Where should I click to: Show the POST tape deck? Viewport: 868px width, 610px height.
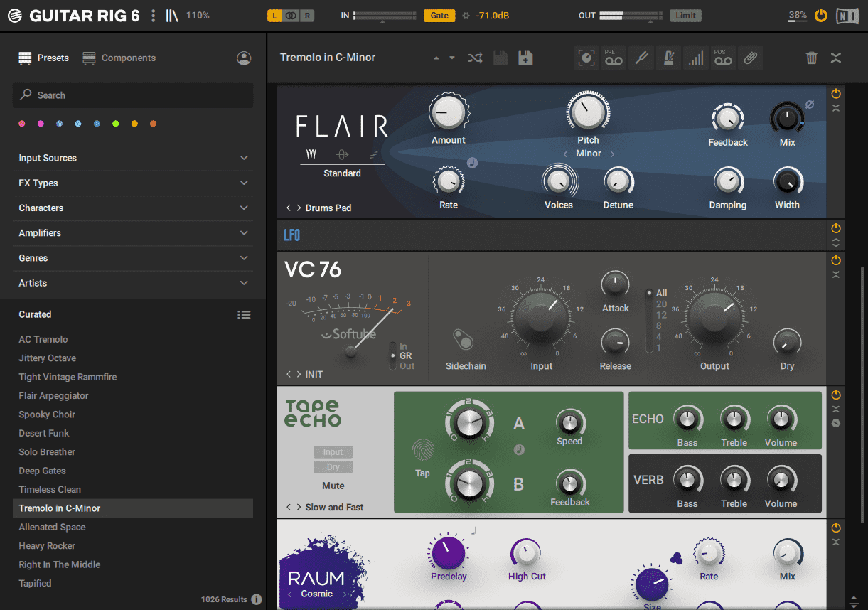pyautogui.click(x=722, y=58)
